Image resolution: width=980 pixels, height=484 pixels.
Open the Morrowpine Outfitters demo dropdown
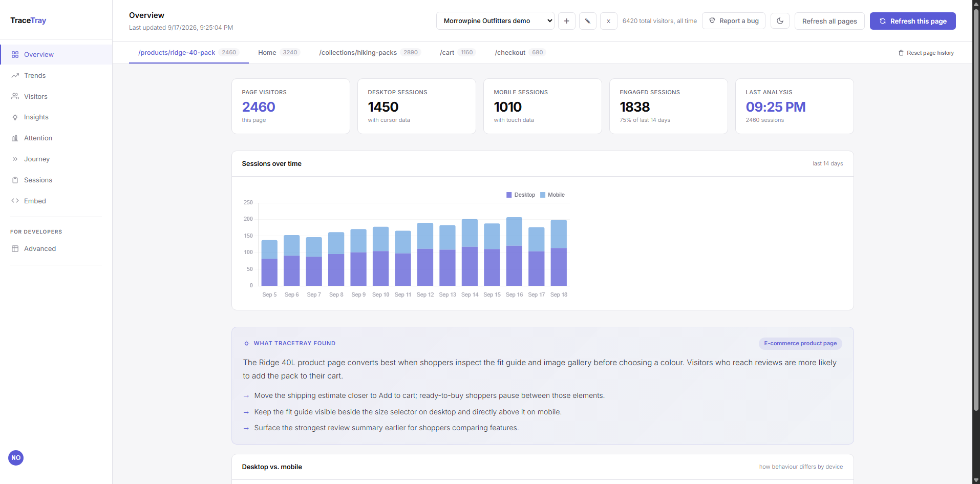[x=495, y=21]
